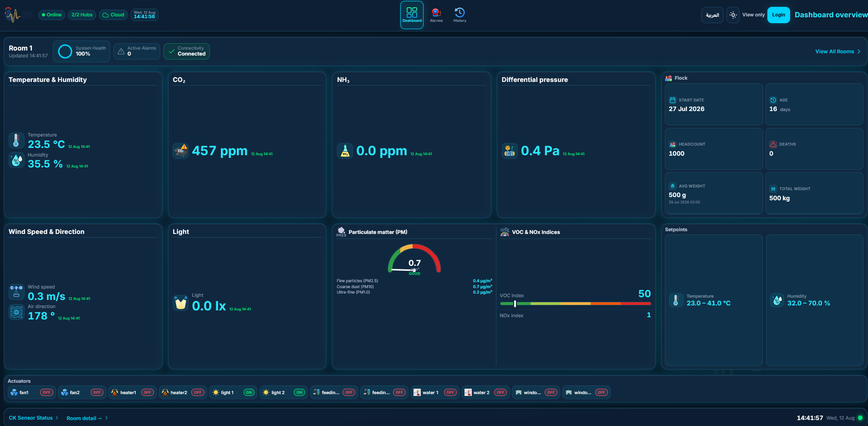Click the CO₂ sensor icon
The width and height of the screenshot is (868, 426).
(x=181, y=151)
